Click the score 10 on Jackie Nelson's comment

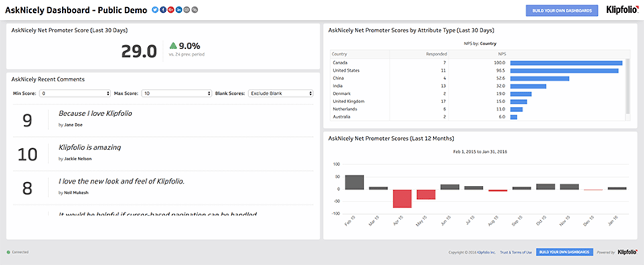pos(28,154)
